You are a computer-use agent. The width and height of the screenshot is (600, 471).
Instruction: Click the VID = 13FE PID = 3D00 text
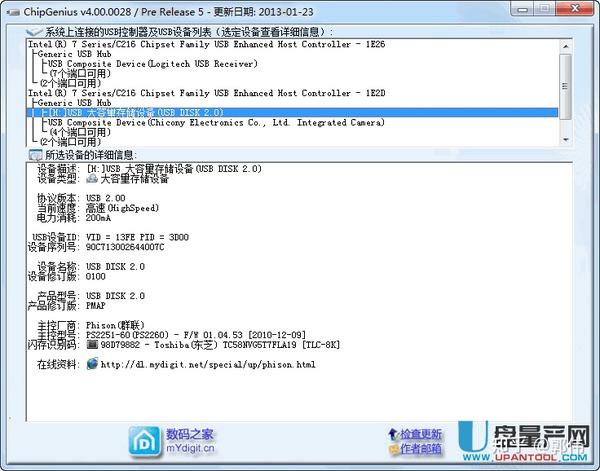point(137,237)
